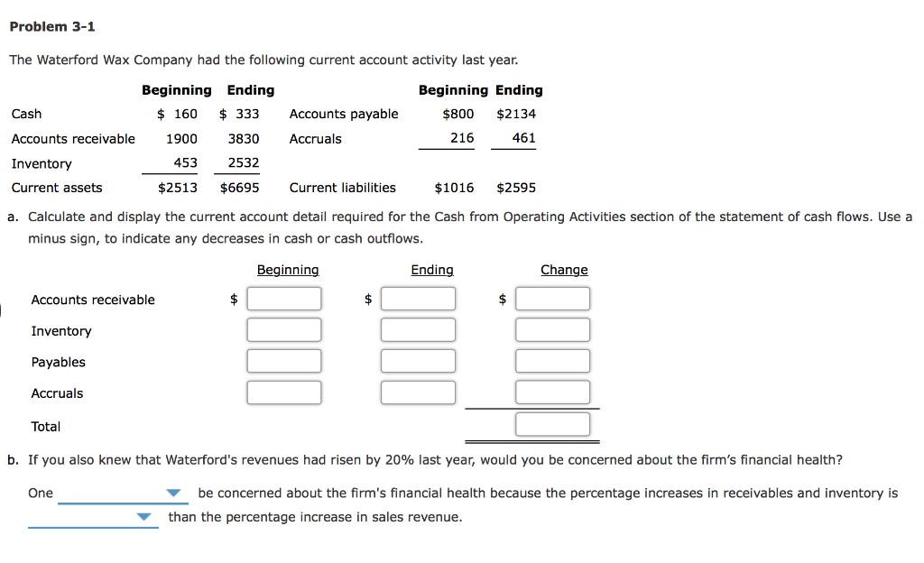Click the Ending column header
Viewport: 924px width, 563px height.
431,269
